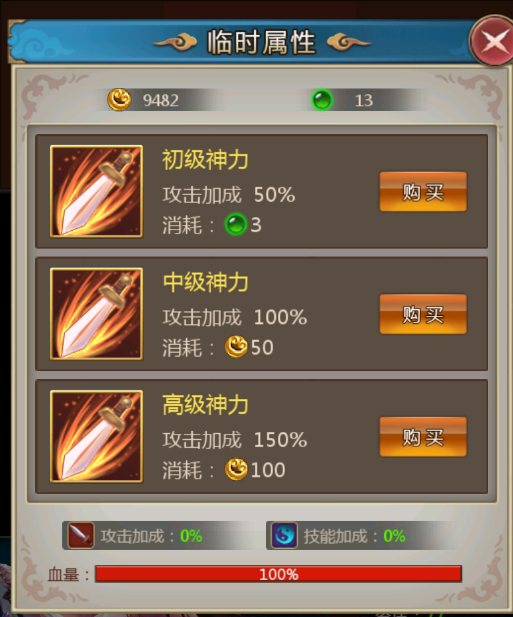The height and width of the screenshot is (617, 513).
Task: Click the 攻击加成 0% status value
Action: (x=191, y=536)
